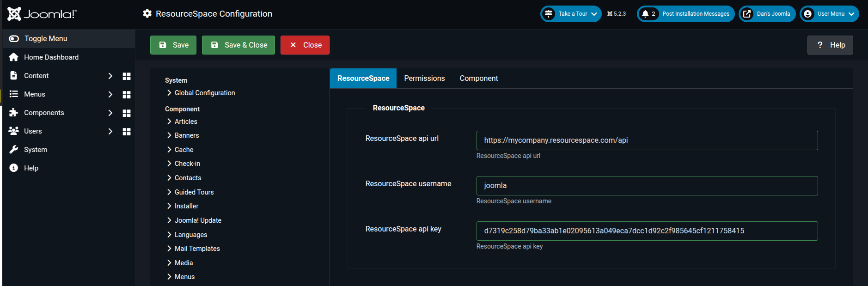
Task: Click the gear icon beside ResourceSpace Configuration
Action: 147,14
